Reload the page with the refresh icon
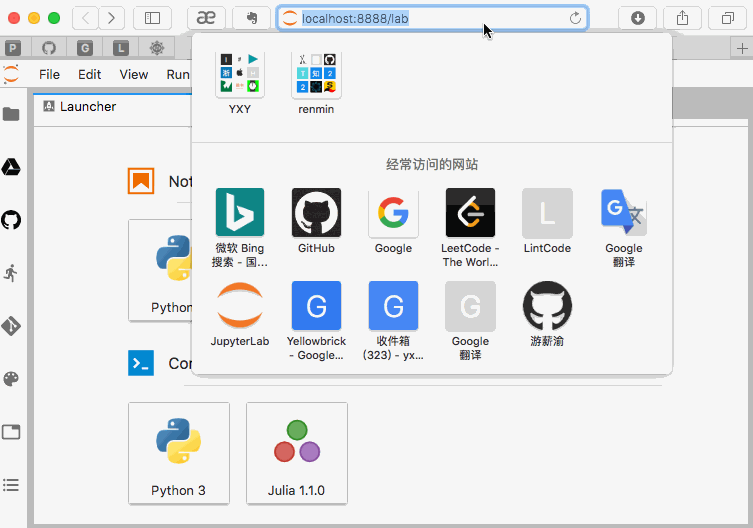This screenshot has height=528, width=753. click(575, 18)
